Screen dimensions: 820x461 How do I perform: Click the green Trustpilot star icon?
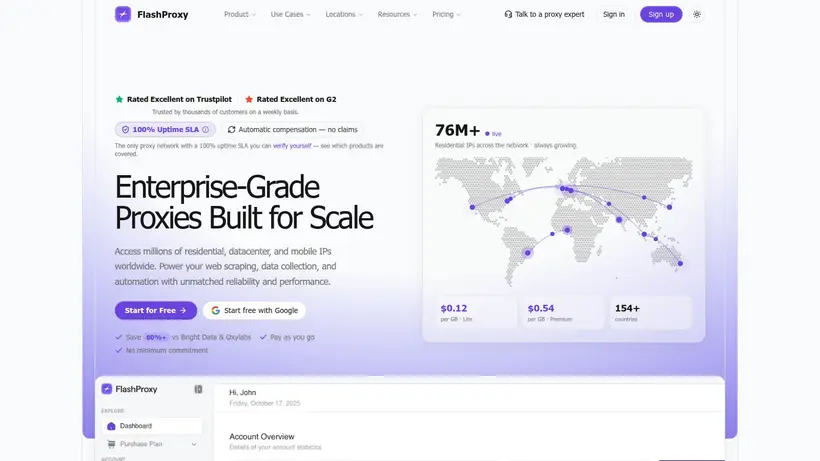(x=119, y=99)
